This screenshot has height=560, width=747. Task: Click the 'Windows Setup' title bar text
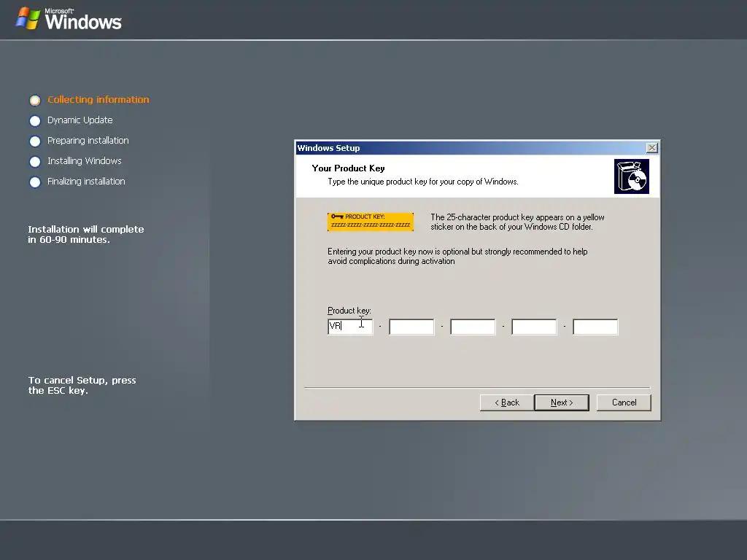click(329, 147)
